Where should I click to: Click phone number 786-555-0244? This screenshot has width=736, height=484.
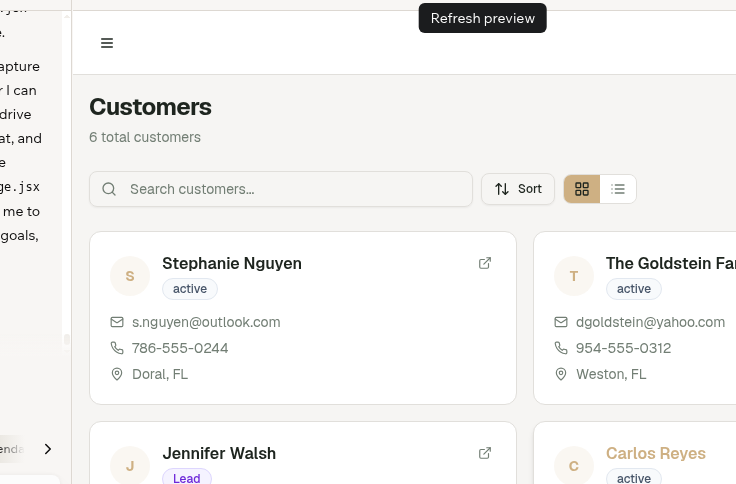(180, 348)
